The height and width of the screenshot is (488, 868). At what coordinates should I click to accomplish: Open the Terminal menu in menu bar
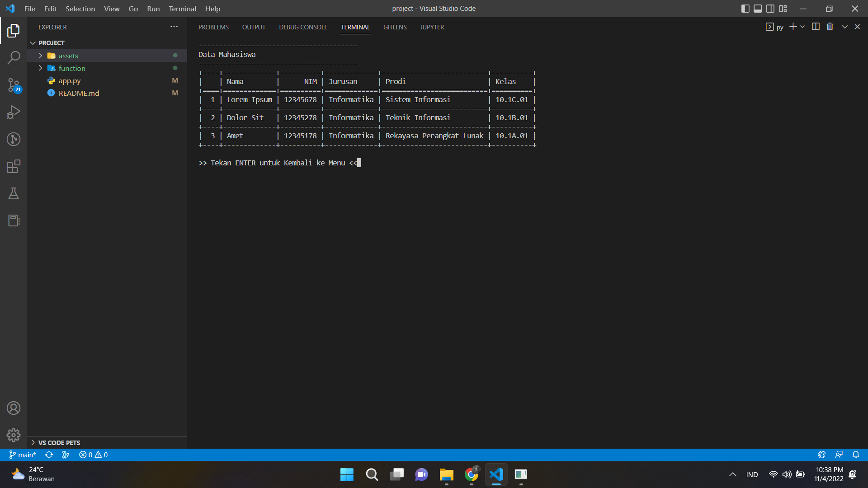pyautogui.click(x=182, y=9)
